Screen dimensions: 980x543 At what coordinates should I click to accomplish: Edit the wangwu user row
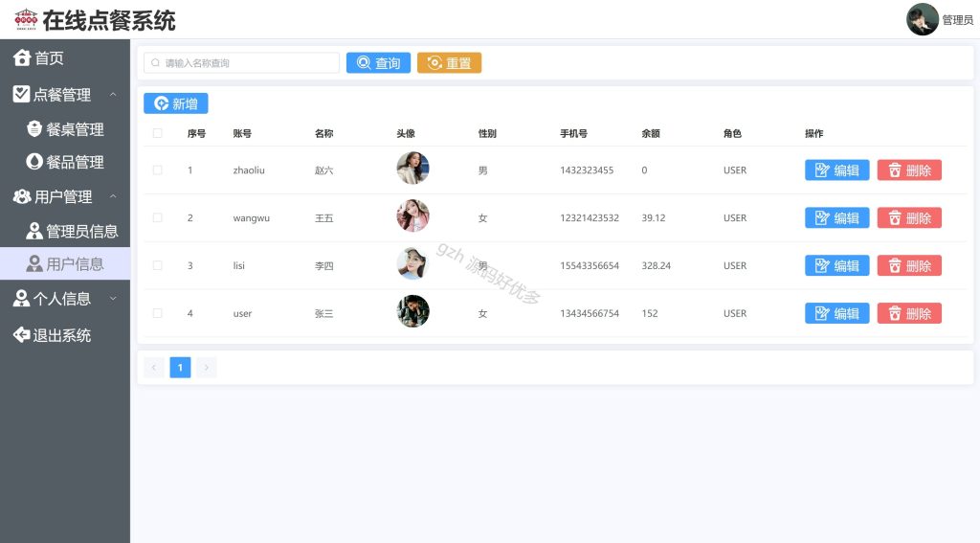pos(836,217)
